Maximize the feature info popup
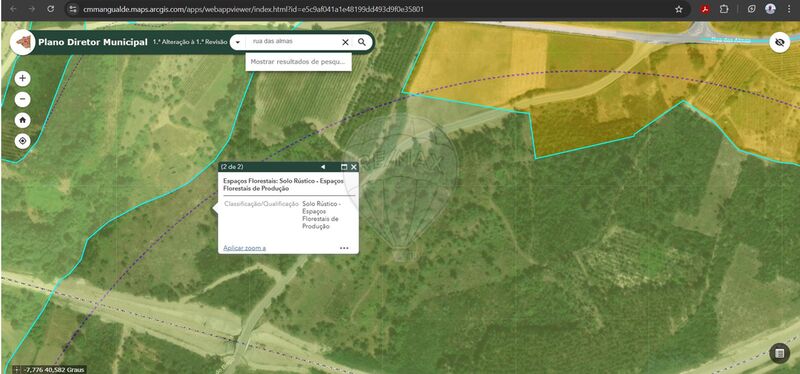The image size is (800, 374). (x=344, y=167)
